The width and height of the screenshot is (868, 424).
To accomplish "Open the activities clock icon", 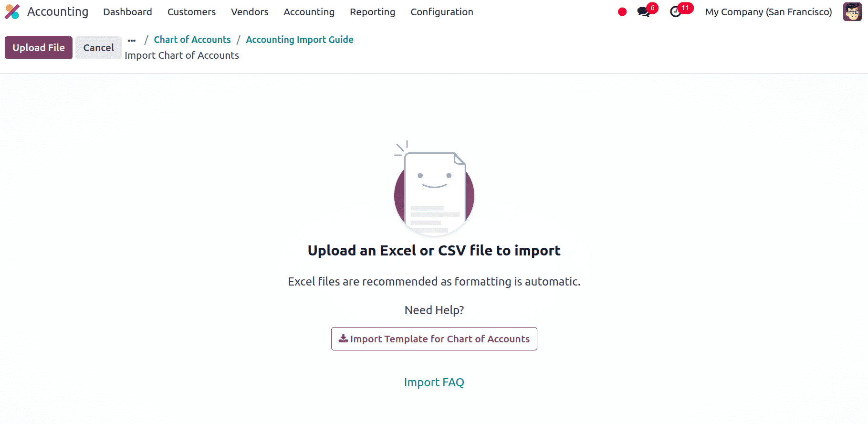I will pos(676,12).
